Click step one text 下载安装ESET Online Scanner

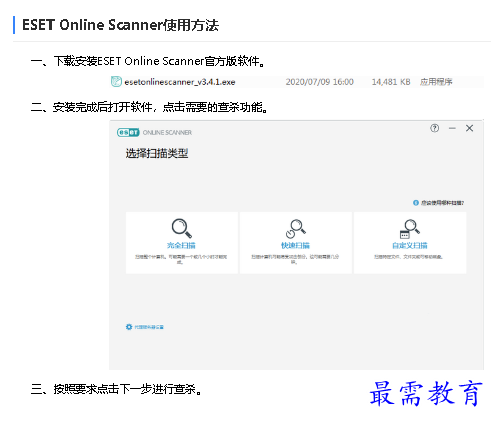coord(129,61)
